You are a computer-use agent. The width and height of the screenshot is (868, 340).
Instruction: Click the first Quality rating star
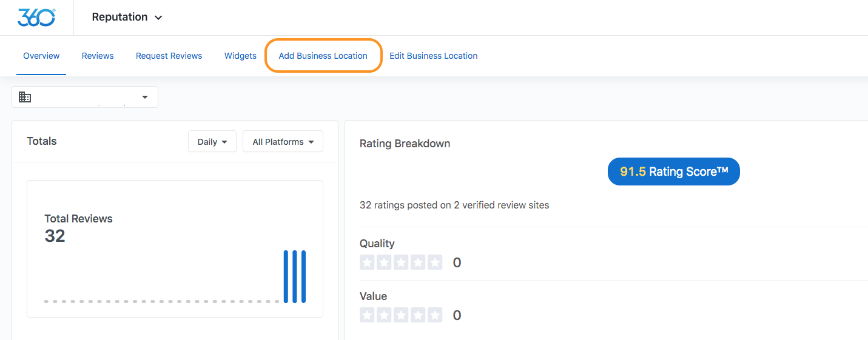(x=367, y=262)
